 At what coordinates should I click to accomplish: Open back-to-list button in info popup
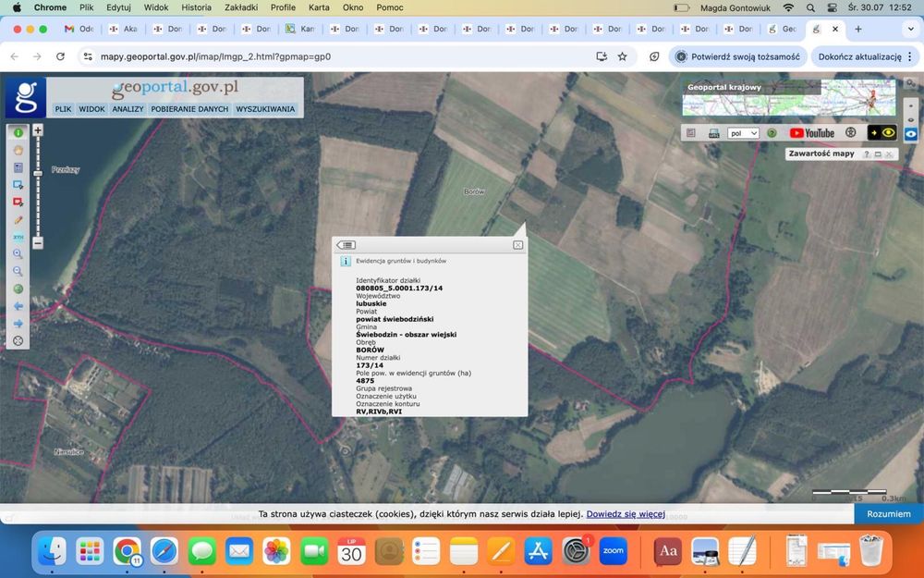point(346,245)
